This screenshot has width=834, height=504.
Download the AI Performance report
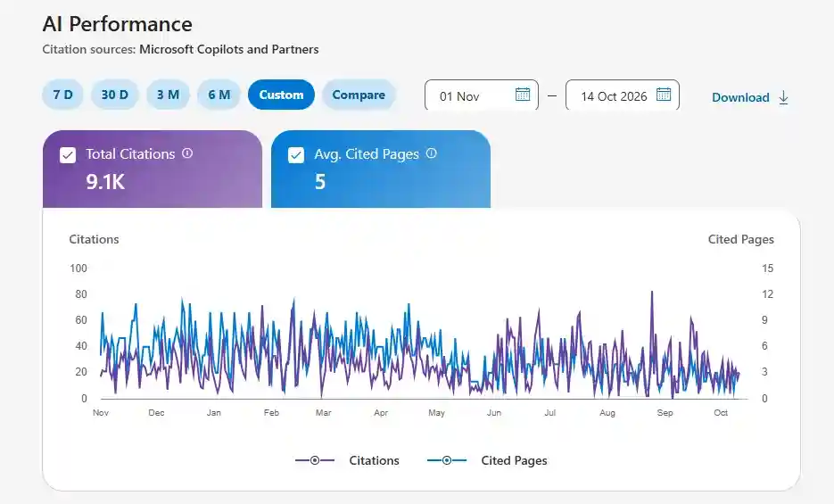750,97
